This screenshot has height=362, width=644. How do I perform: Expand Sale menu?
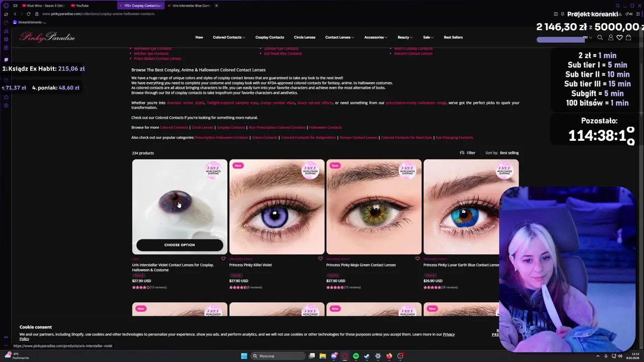(428, 37)
